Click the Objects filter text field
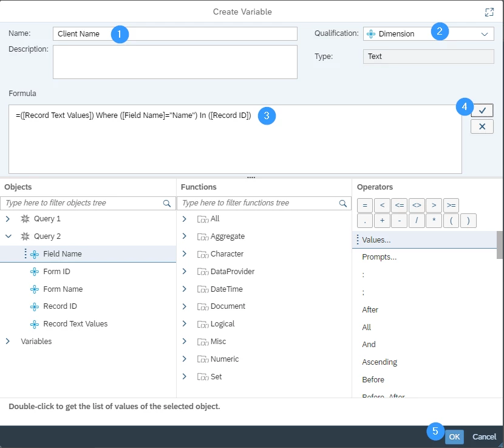Image resolution: width=504 pixels, height=448 pixels. [x=88, y=204]
